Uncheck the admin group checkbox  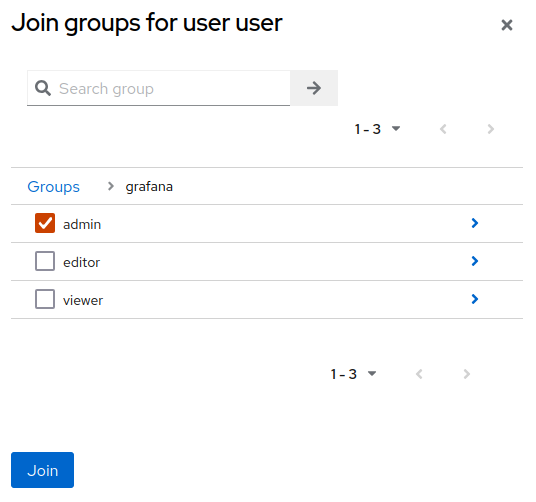click(x=45, y=223)
